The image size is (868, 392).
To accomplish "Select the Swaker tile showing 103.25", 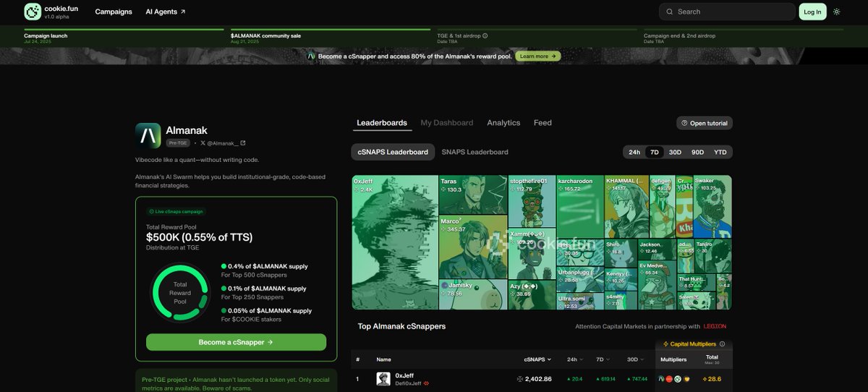I will (x=712, y=206).
